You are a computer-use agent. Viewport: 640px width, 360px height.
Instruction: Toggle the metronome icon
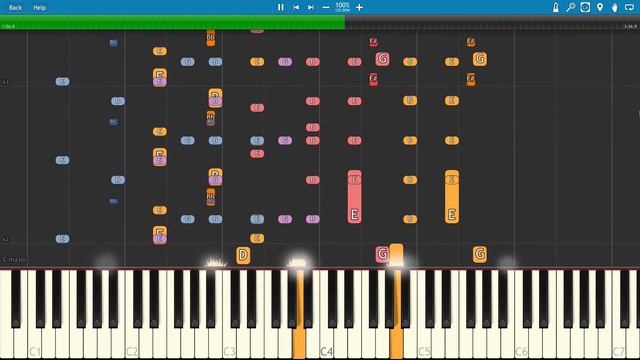(556, 7)
